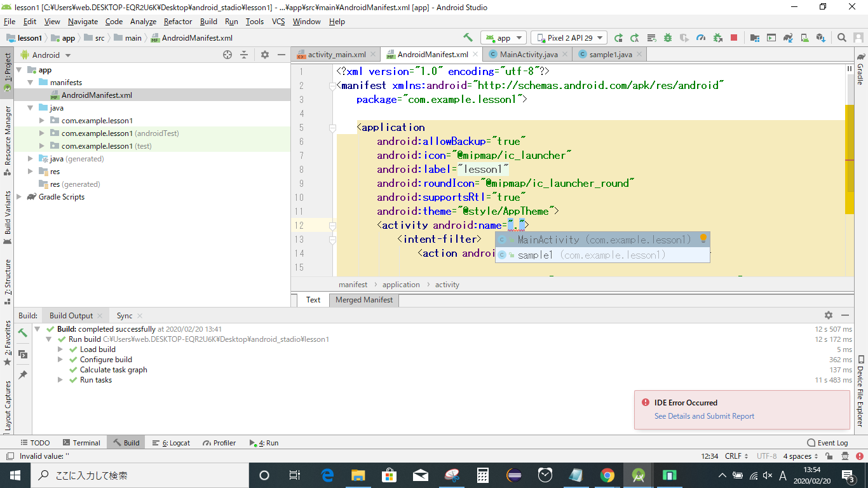
Task: Click the red Stop button in toolbar
Action: (734, 38)
